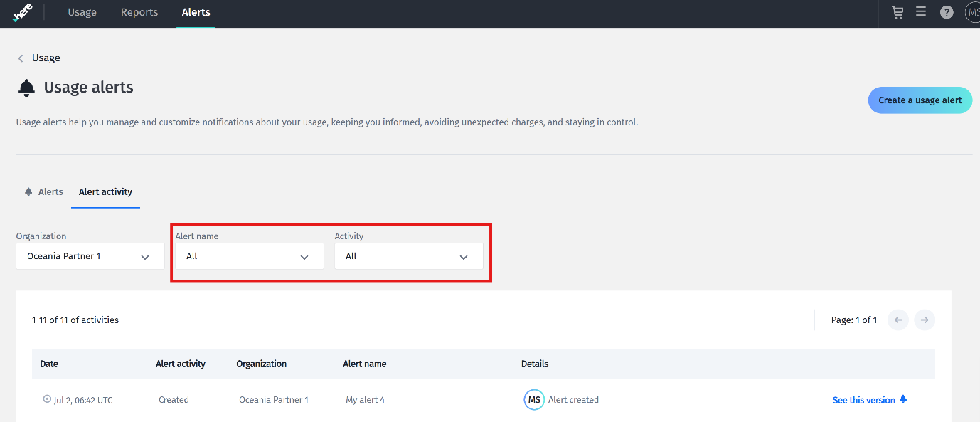The width and height of the screenshot is (980, 422).
Task: Click the help question mark icon
Action: tap(947, 12)
